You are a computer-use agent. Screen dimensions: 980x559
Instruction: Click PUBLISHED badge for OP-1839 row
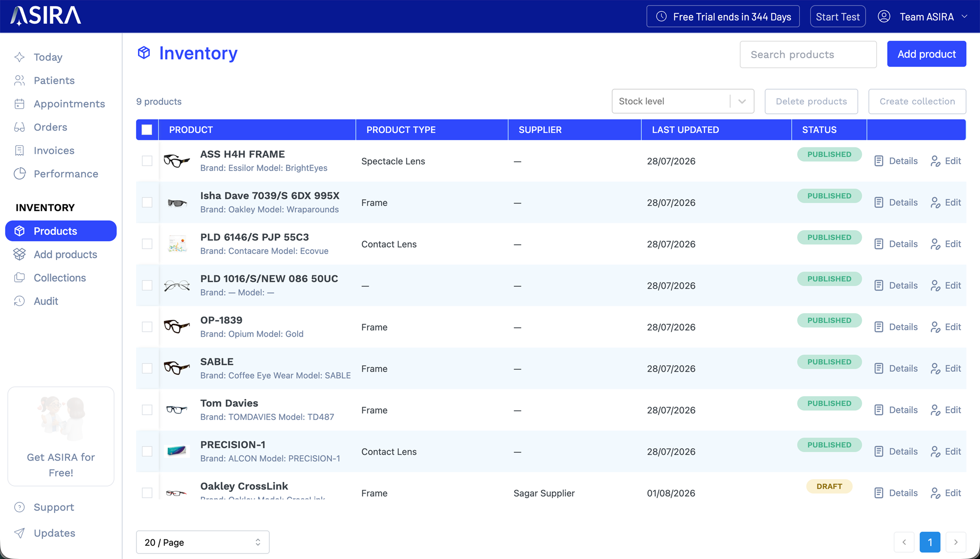coord(829,321)
